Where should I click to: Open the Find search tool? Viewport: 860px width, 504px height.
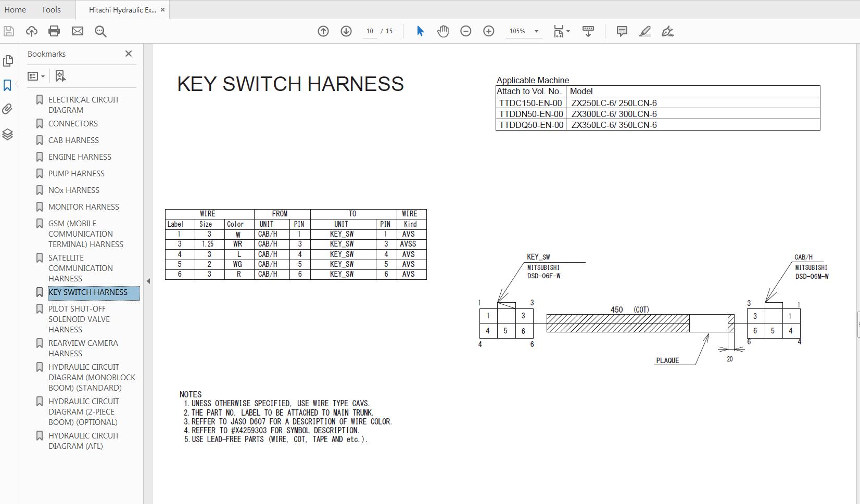(x=100, y=31)
